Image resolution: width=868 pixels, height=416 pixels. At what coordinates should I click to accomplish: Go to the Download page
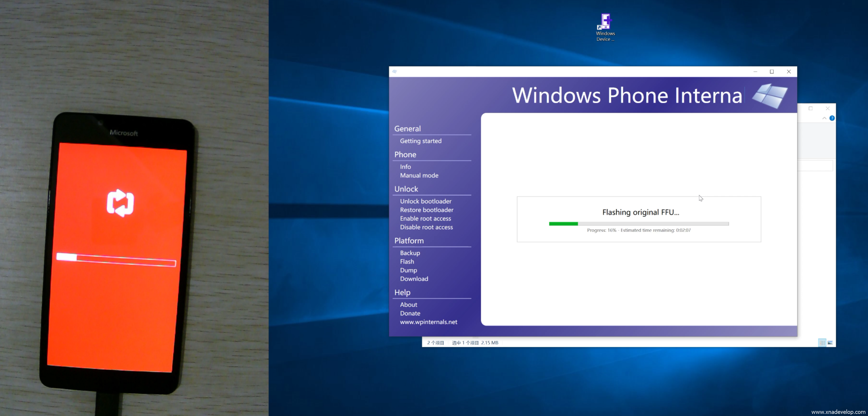414,279
